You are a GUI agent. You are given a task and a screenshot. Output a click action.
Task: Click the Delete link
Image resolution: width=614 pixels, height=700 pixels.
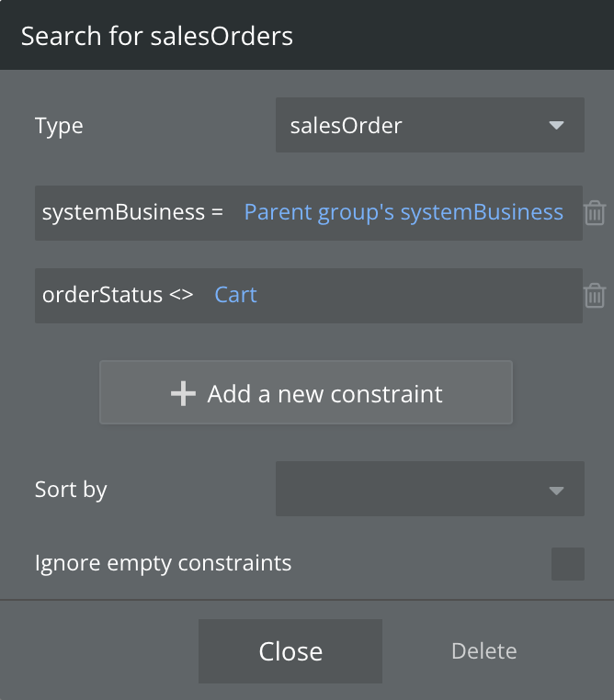pos(484,651)
